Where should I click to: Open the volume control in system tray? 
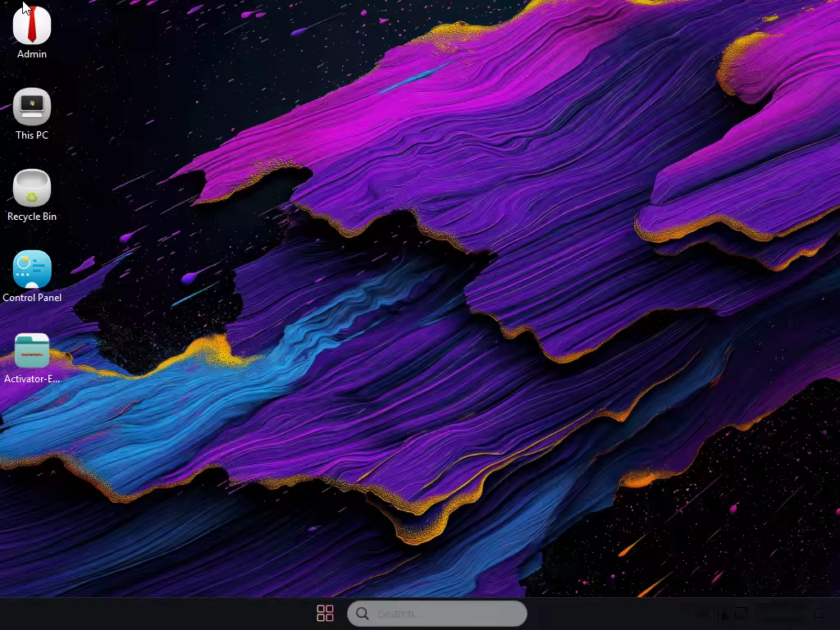pos(701,614)
